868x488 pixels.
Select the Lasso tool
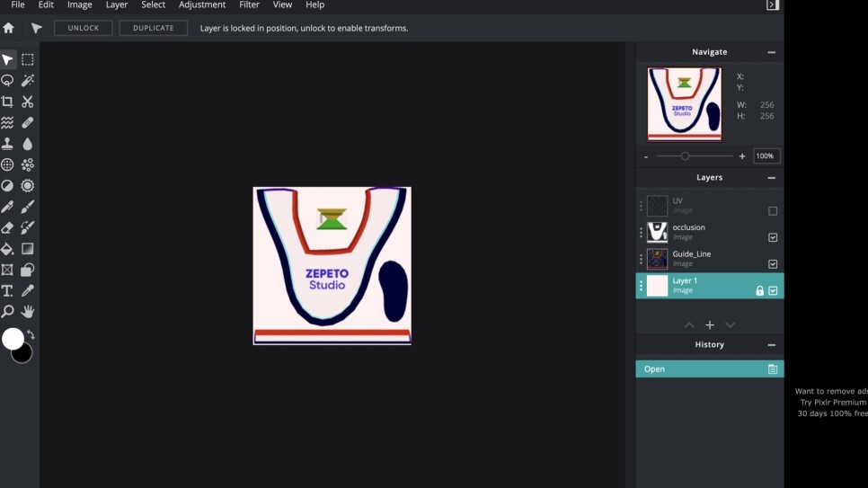coord(7,80)
